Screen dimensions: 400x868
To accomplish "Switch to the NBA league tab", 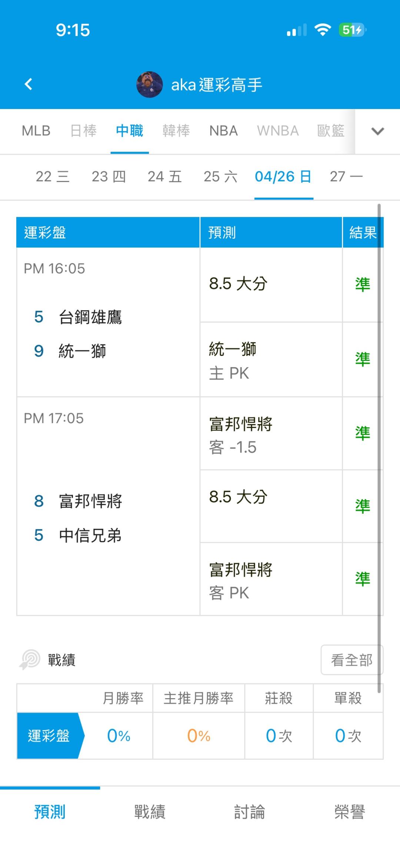I will [223, 131].
